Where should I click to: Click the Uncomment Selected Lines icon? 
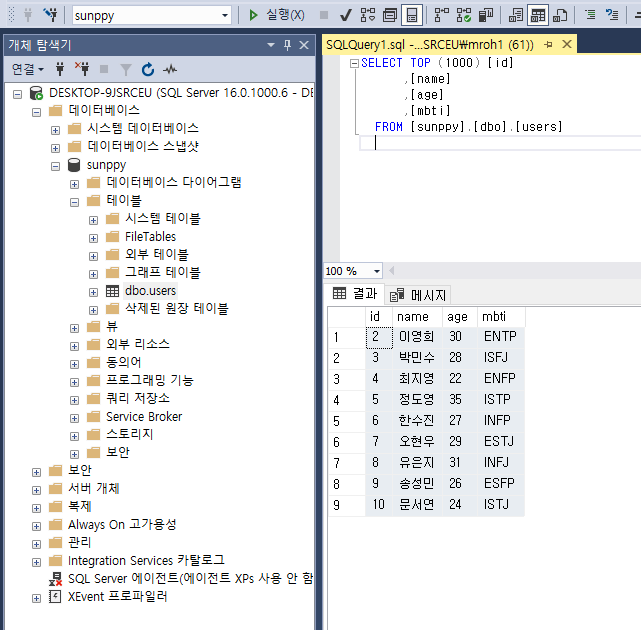tap(612, 16)
